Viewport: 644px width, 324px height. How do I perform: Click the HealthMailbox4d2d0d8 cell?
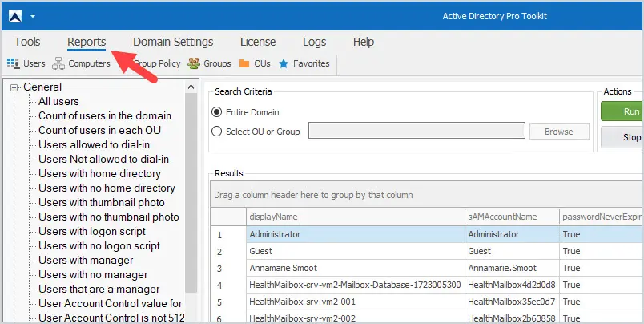click(512, 285)
